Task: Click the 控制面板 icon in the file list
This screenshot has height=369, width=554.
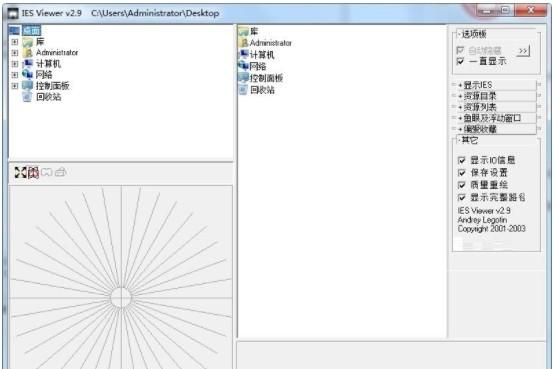Action: [244, 78]
